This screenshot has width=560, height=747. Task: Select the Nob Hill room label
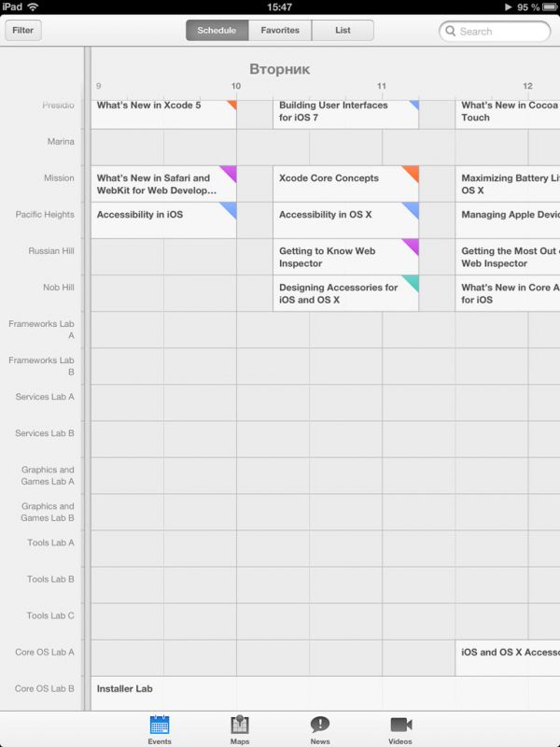(x=59, y=288)
